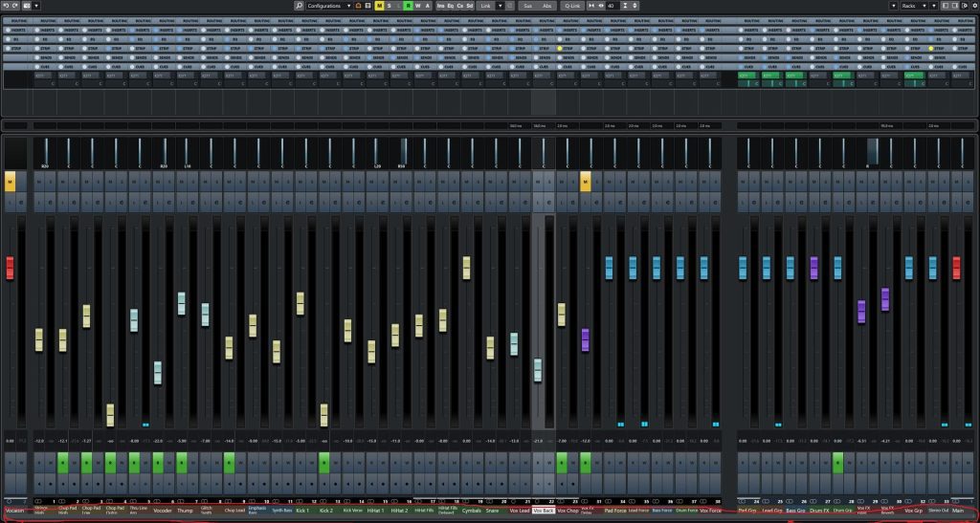The height and width of the screenshot is (523, 980).
Task: Click the Ins bypass button in the toolbar
Action: click(x=440, y=6)
